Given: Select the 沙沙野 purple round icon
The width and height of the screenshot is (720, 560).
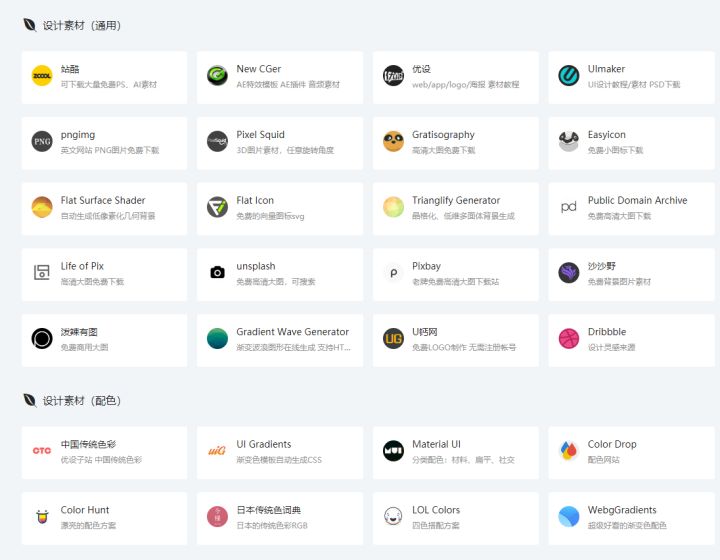Looking at the screenshot, I should pyautogui.click(x=568, y=273).
